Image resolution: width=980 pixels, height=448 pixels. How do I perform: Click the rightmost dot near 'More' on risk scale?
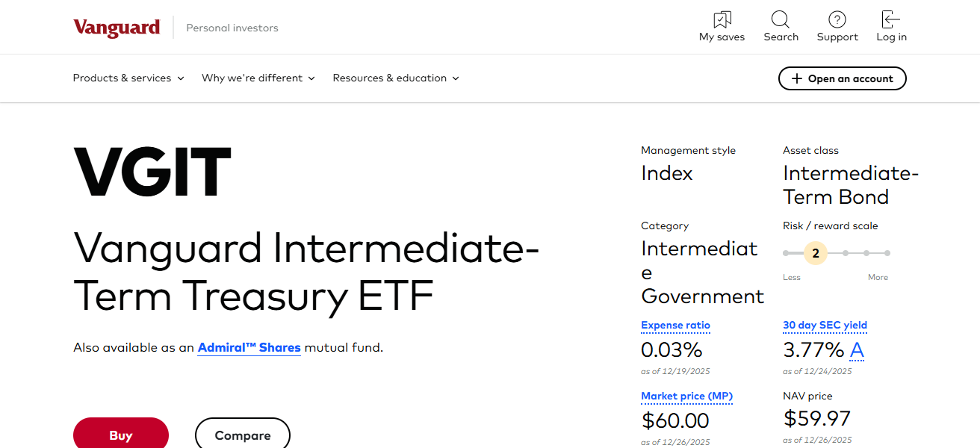886,253
